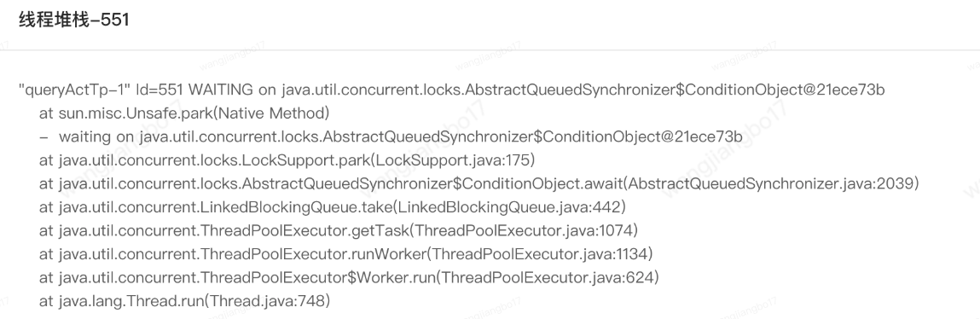Click the Unsafe.park(Native Method) stack frame
Viewport: 980px width, 319px height.
tap(183, 113)
